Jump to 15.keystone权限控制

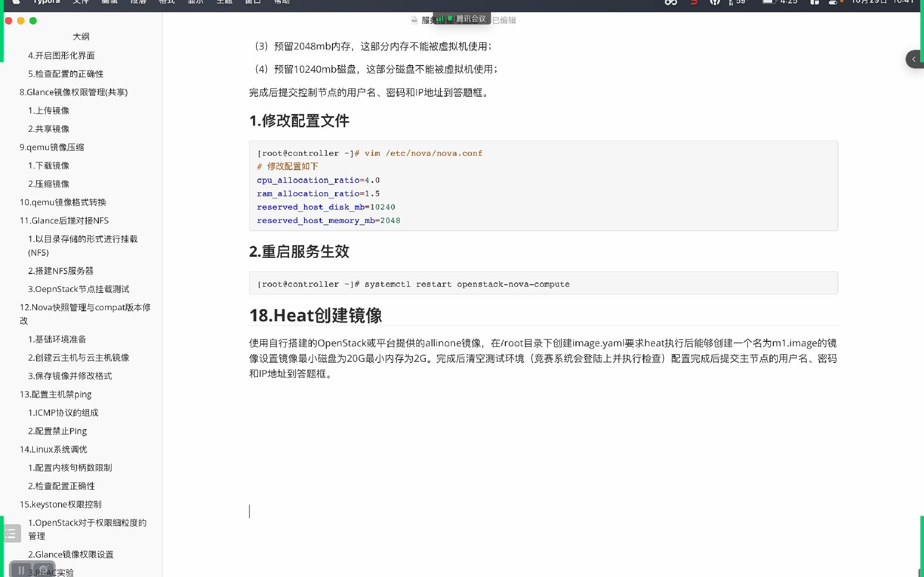(61, 504)
